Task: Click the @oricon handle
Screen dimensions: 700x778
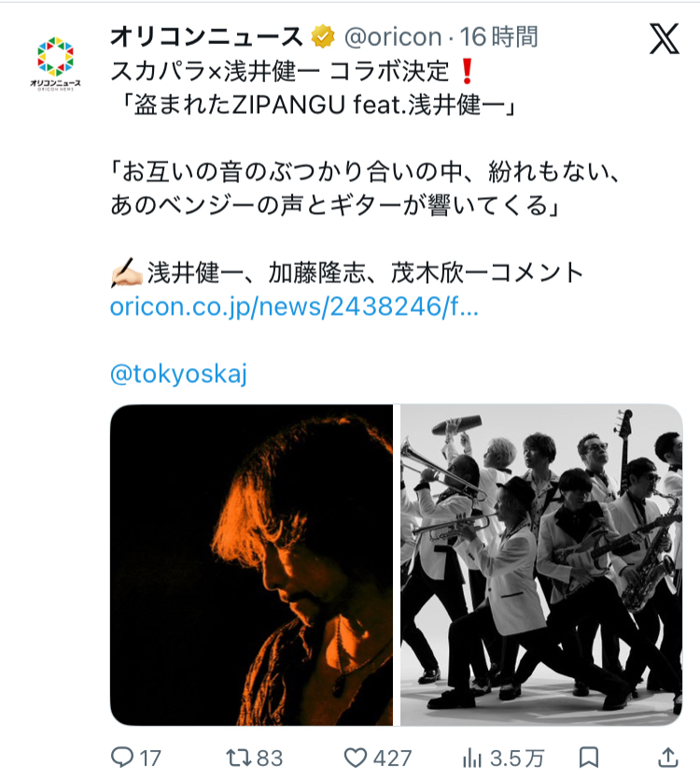Action: click(x=393, y=36)
